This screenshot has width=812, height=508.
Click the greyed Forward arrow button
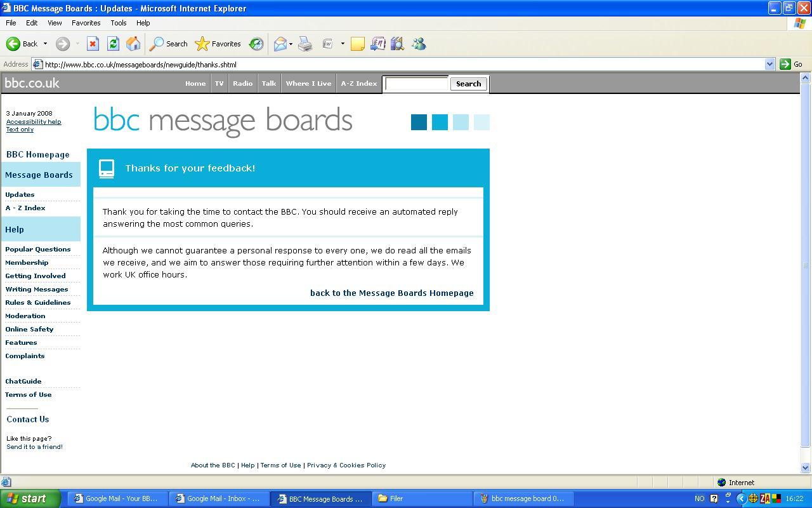(62, 44)
